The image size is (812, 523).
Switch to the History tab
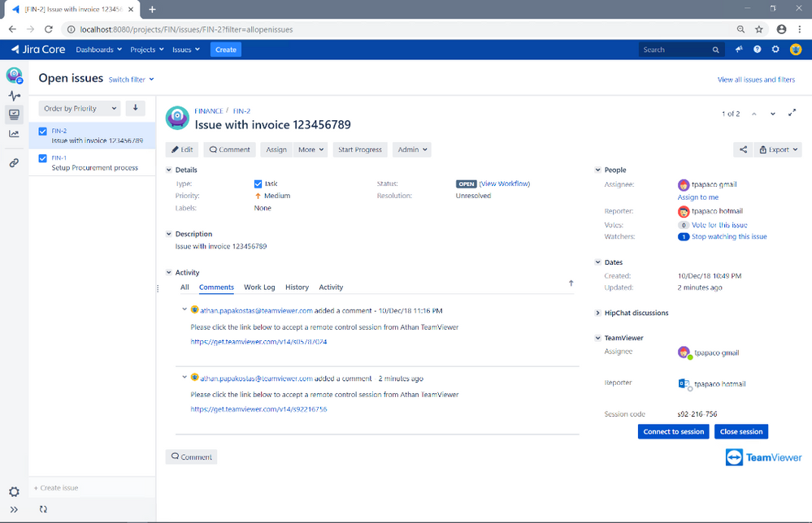[297, 287]
